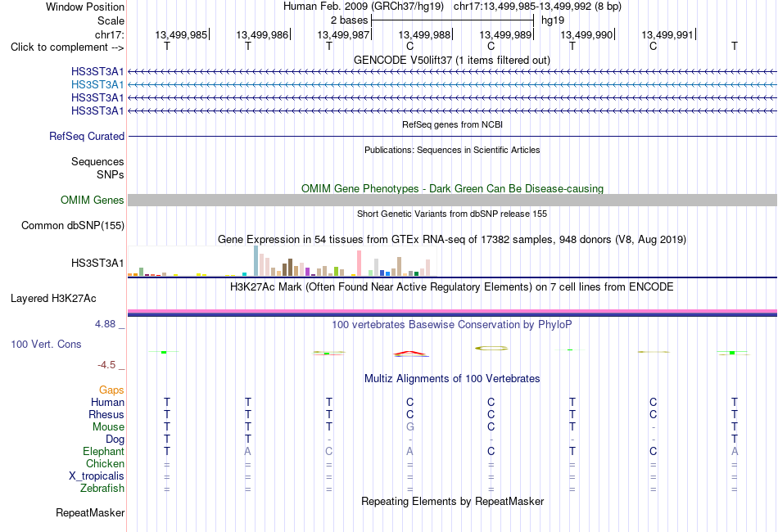Click '100 vertebrates Basewise Conservation by PhyloP' title

pyautogui.click(x=451, y=325)
